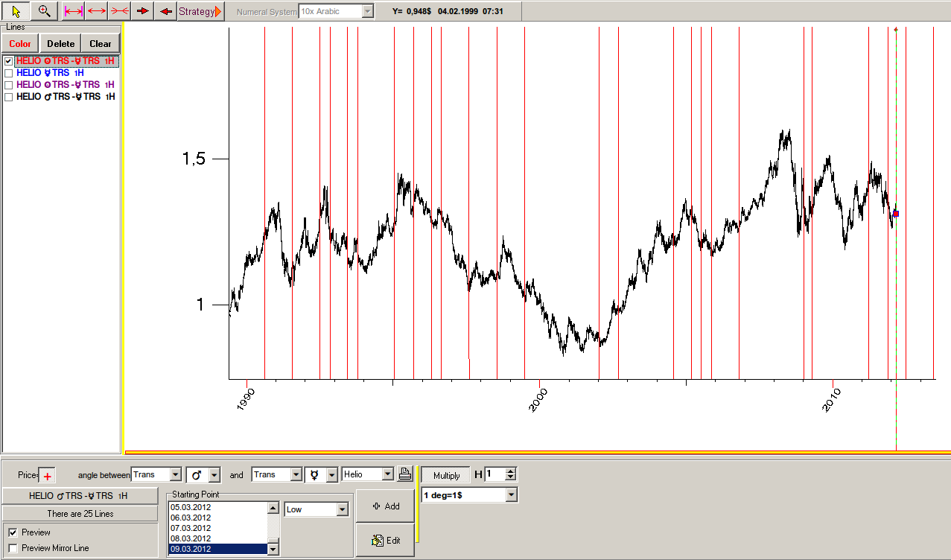Image resolution: width=951 pixels, height=560 pixels.
Task: Enable Preview Mirror Line option
Action: click(x=13, y=548)
